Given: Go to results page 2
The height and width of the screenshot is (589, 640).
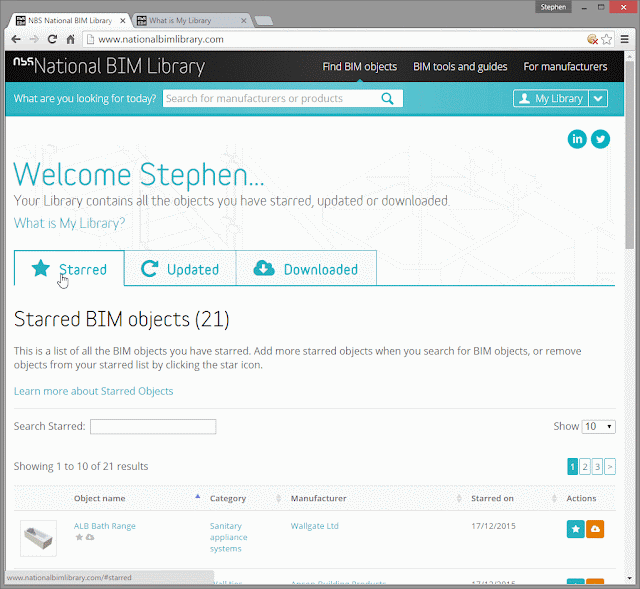Looking at the screenshot, I should point(585,467).
